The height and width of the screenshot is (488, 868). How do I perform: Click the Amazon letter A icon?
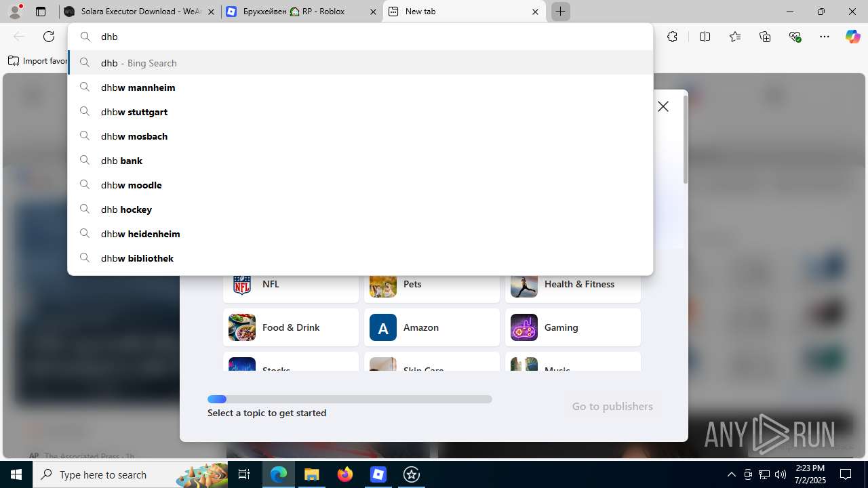pyautogui.click(x=383, y=327)
